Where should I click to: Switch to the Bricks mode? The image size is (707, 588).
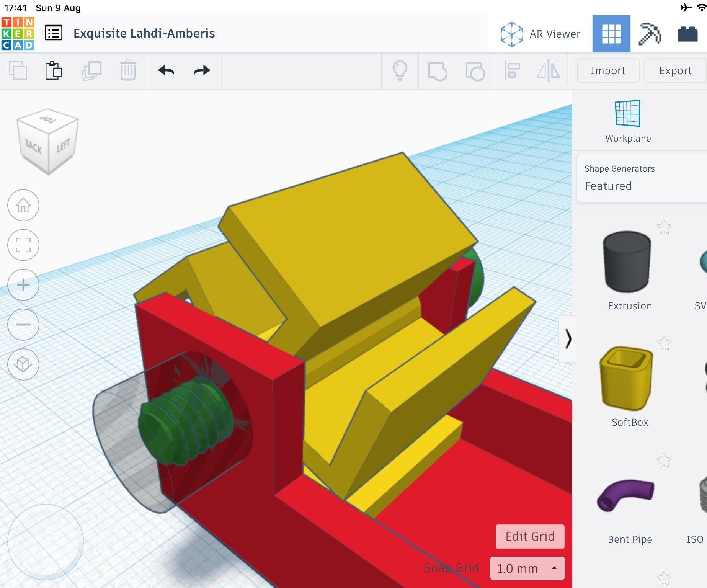point(687,34)
